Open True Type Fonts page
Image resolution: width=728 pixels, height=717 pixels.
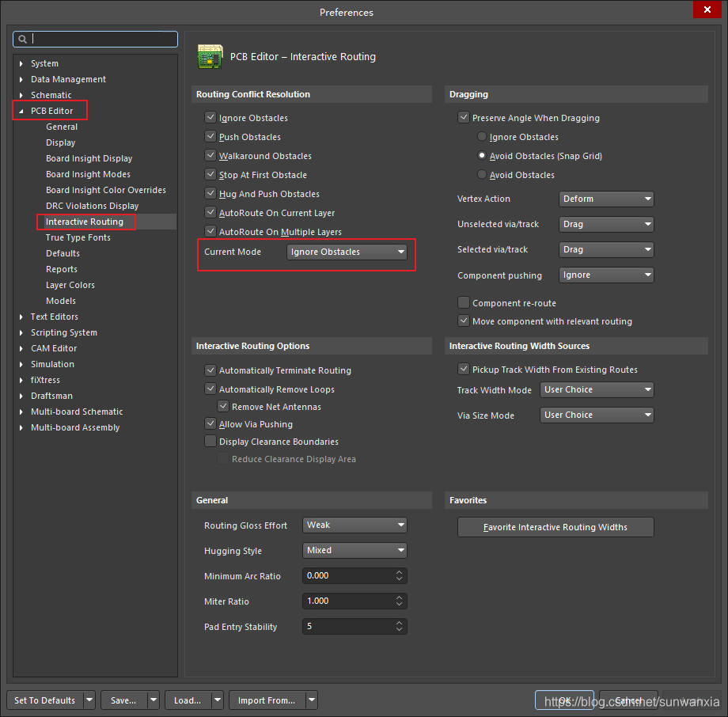click(x=78, y=237)
